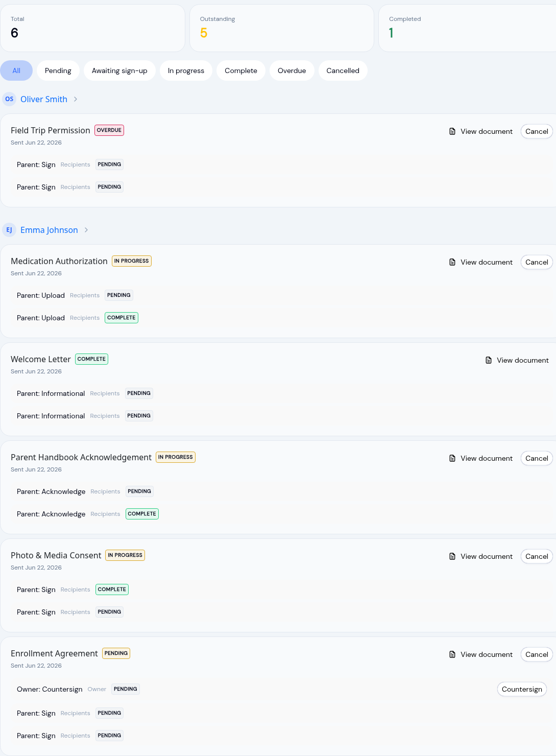Image resolution: width=556 pixels, height=756 pixels.
Task: View document for Medication Authorization
Action: [x=481, y=262]
